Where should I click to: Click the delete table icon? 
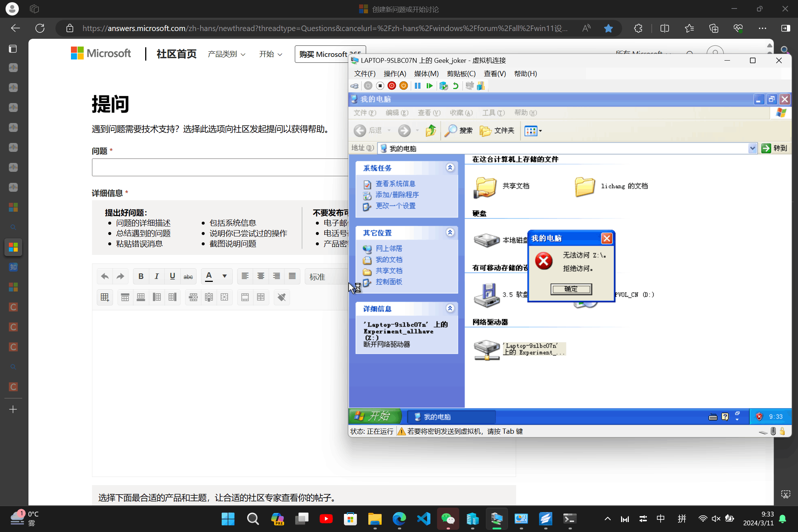pyautogui.click(x=224, y=297)
